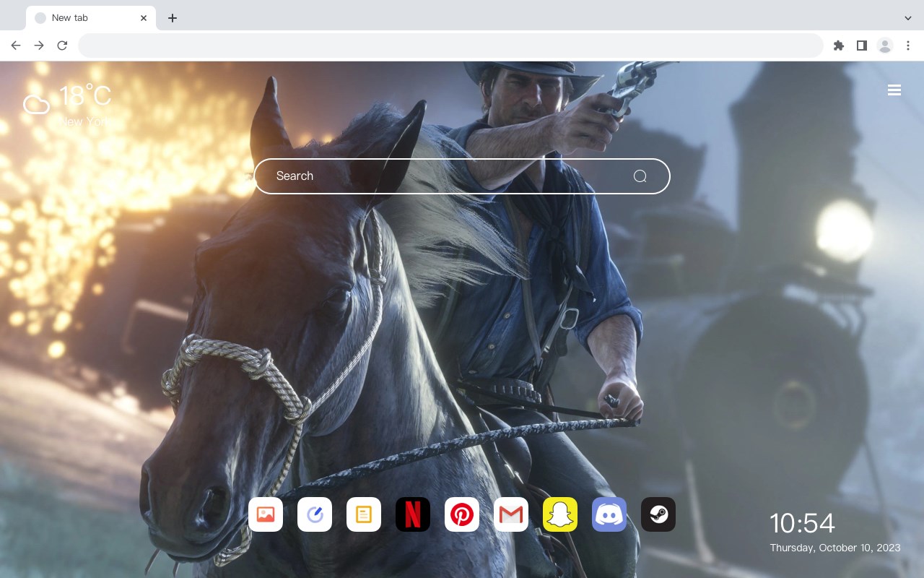
Task: Go forward to next page
Action: 39,46
